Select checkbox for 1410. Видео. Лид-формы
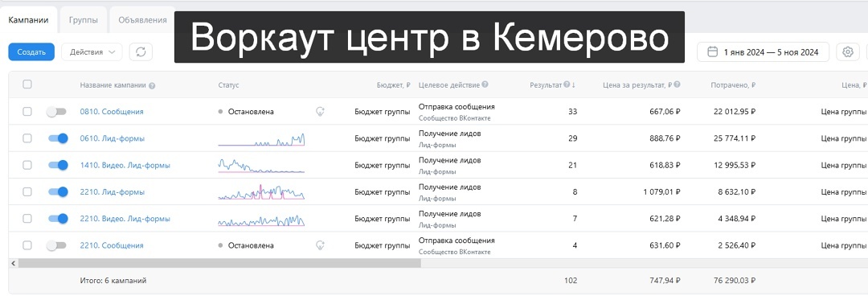This screenshot has height=296, width=868. (x=27, y=165)
